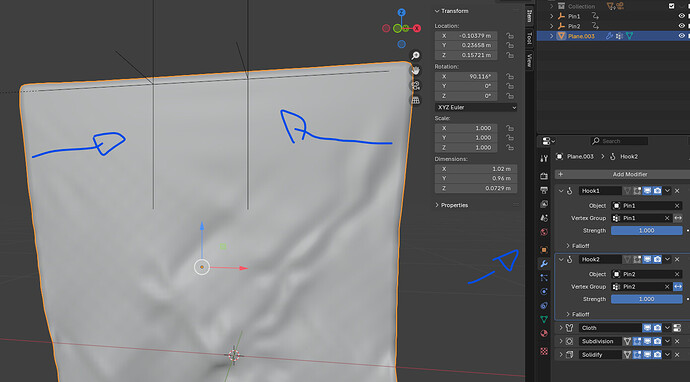Click the viewport zoom magnifier icon
The image size is (690, 382).
coord(415,55)
